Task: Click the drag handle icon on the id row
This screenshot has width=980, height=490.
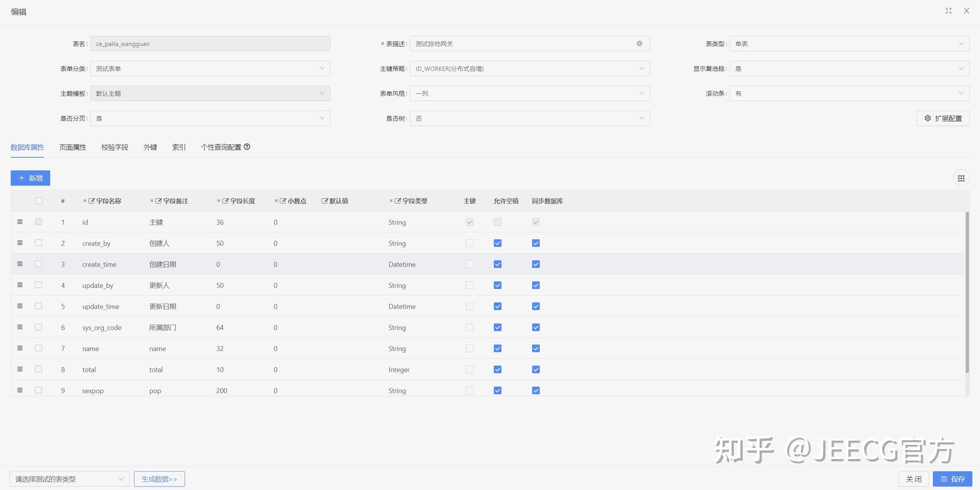Action: [20, 222]
